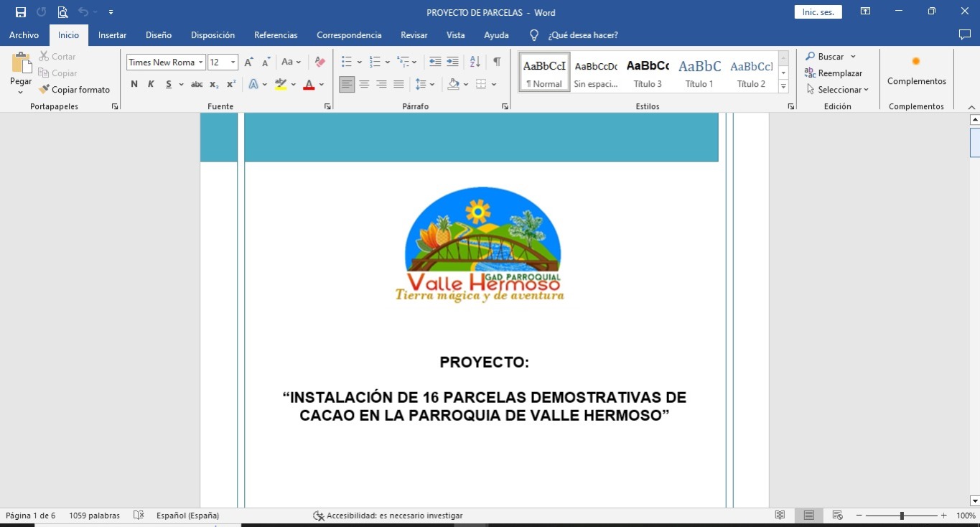The image size is (980, 527).
Task: Apply the Título 1 style
Action: tap(699, 72)
